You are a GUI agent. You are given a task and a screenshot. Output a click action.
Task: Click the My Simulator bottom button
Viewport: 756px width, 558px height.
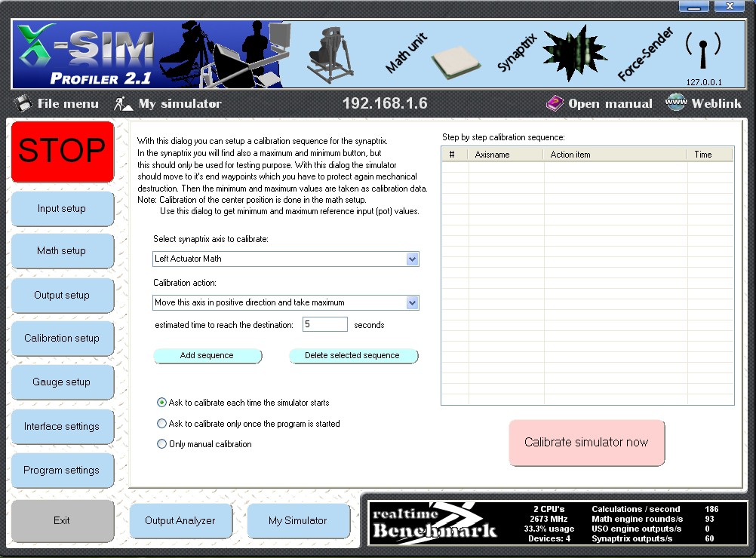(298, 521)
